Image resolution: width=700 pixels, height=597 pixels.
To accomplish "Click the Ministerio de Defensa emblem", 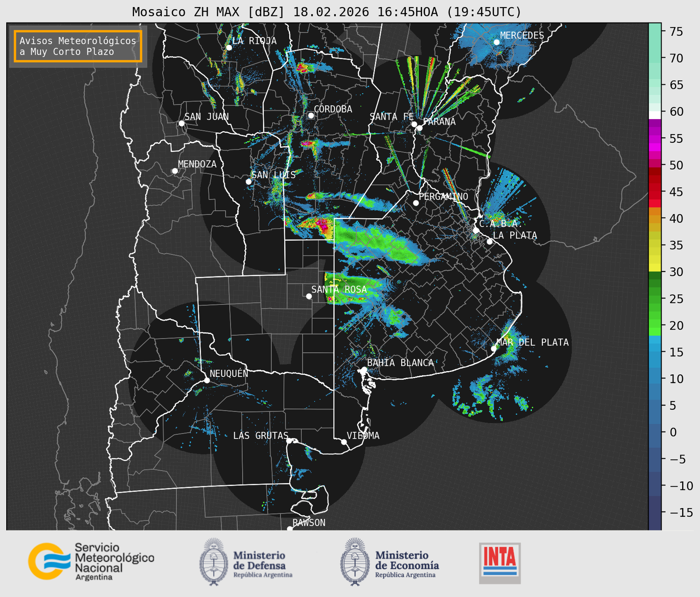I will [x=214, y=562].
